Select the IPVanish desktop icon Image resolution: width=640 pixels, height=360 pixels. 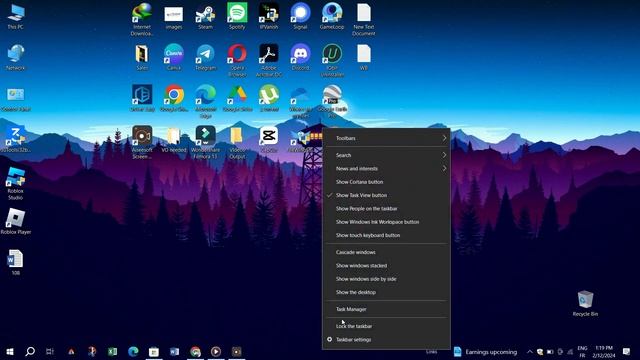pyautogui.click(x=269, y=16)
